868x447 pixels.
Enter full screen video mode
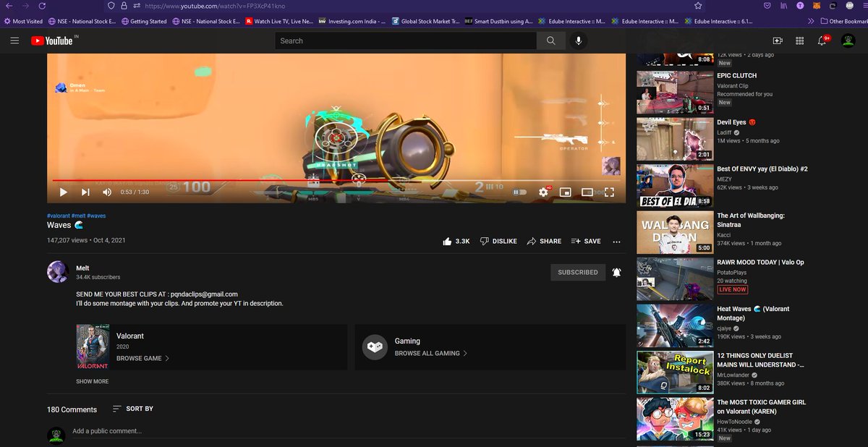609,192
